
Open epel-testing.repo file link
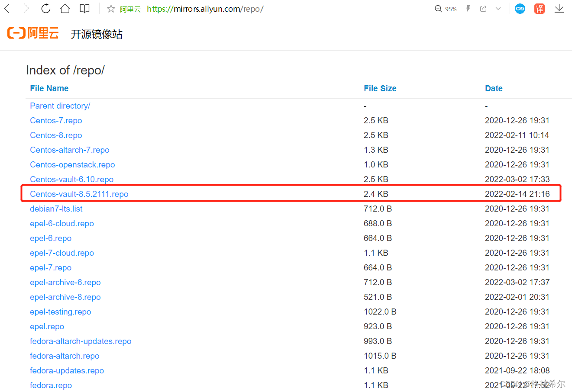61,312
